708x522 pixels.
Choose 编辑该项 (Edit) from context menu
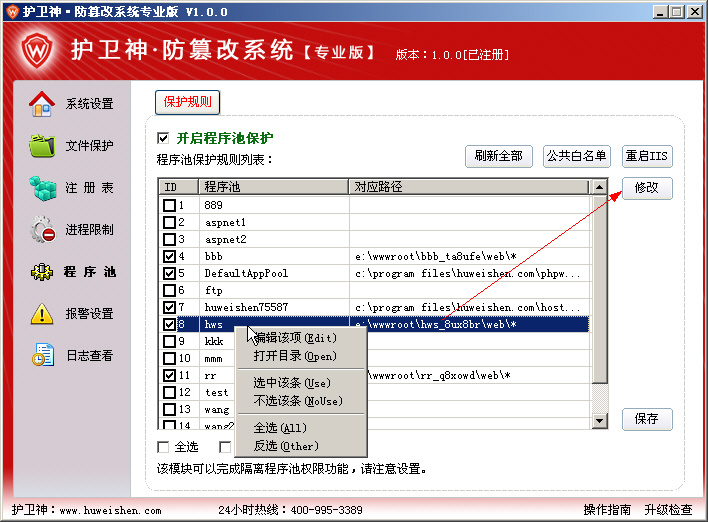[295, 338]
